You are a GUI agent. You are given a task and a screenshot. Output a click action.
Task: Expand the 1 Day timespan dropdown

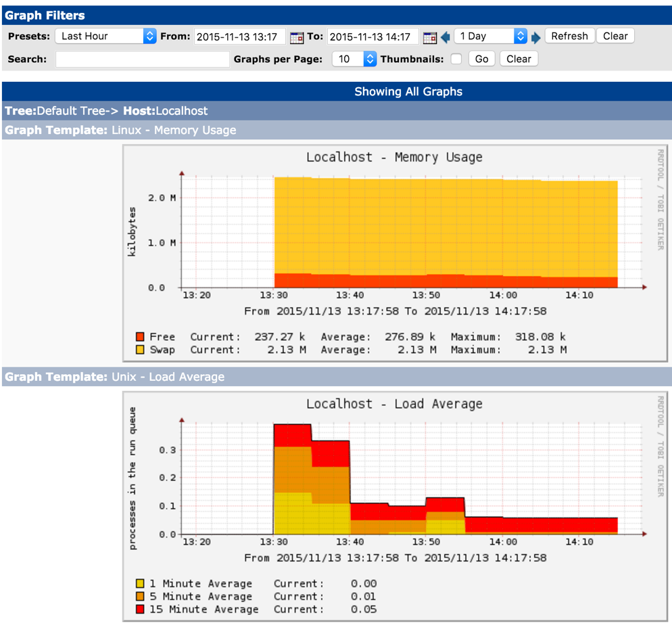coord(490,37)
